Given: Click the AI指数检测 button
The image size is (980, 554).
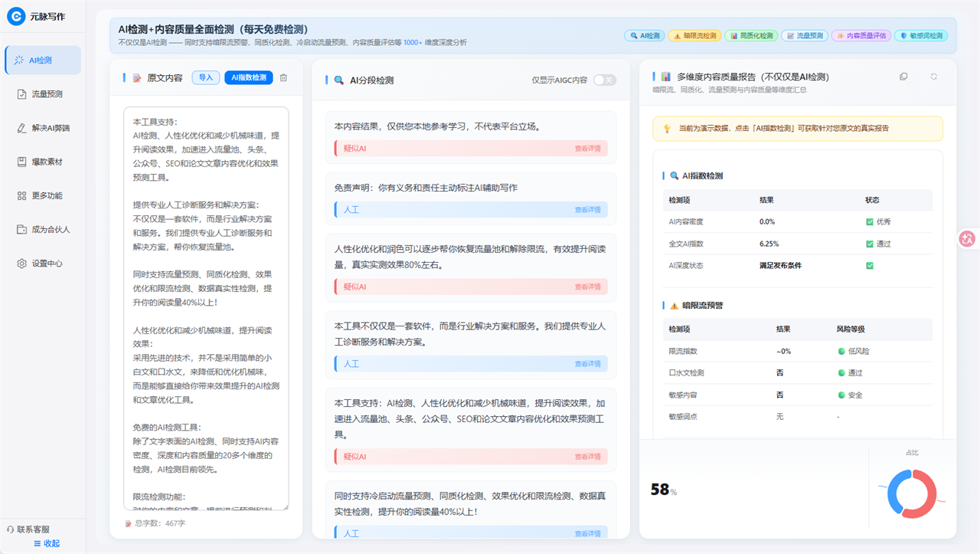Looking at the screenshot, I should [x=249, y=77].
